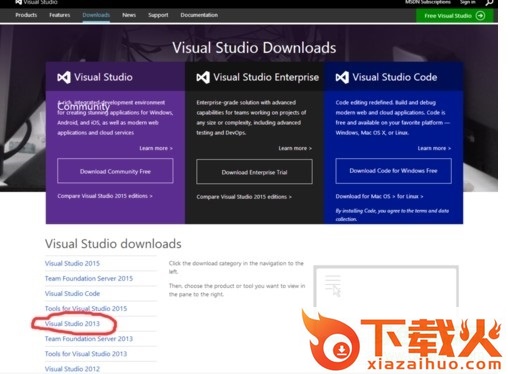This screenshot has width=508, height=374.
Task: Select Team Foundation Server 2013 category
Action: click(x=89, y=339)
